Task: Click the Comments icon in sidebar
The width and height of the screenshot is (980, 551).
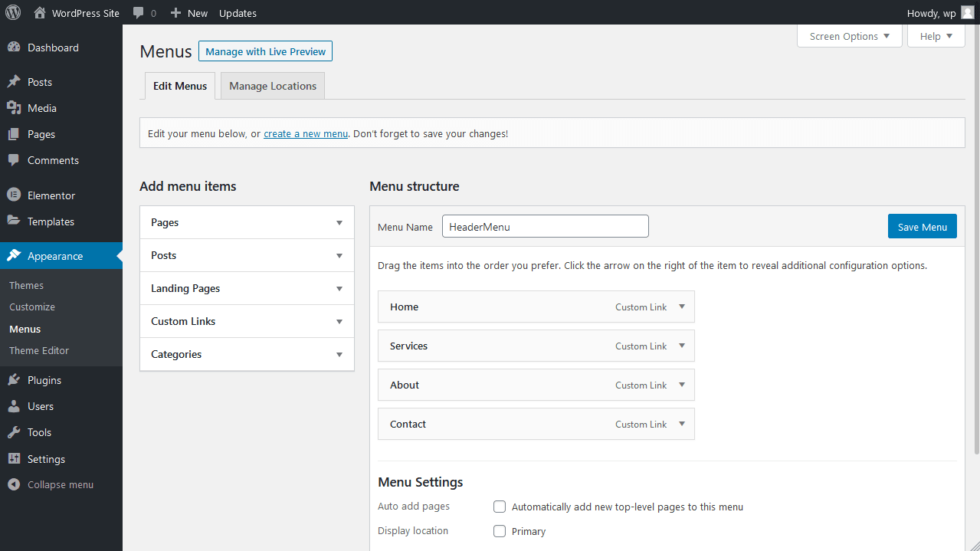Action: pyautogui.click(x=14, y=160)
